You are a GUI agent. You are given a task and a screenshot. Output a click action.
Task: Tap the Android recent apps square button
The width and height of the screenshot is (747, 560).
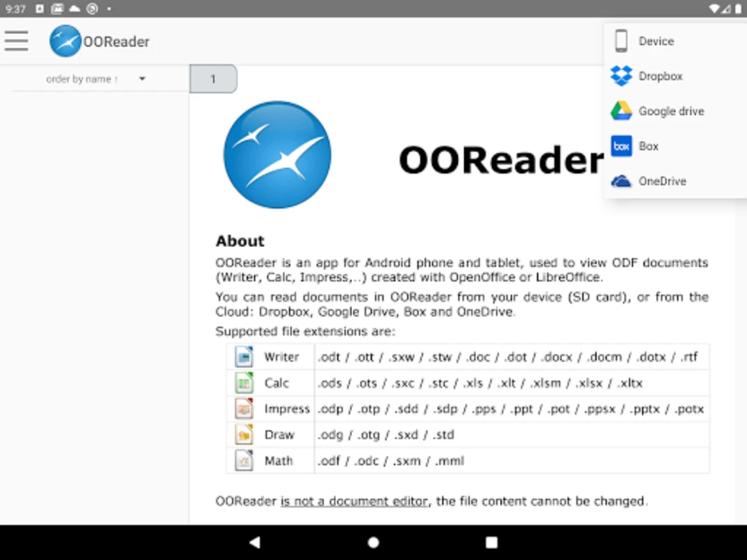[x=491, y=542]
